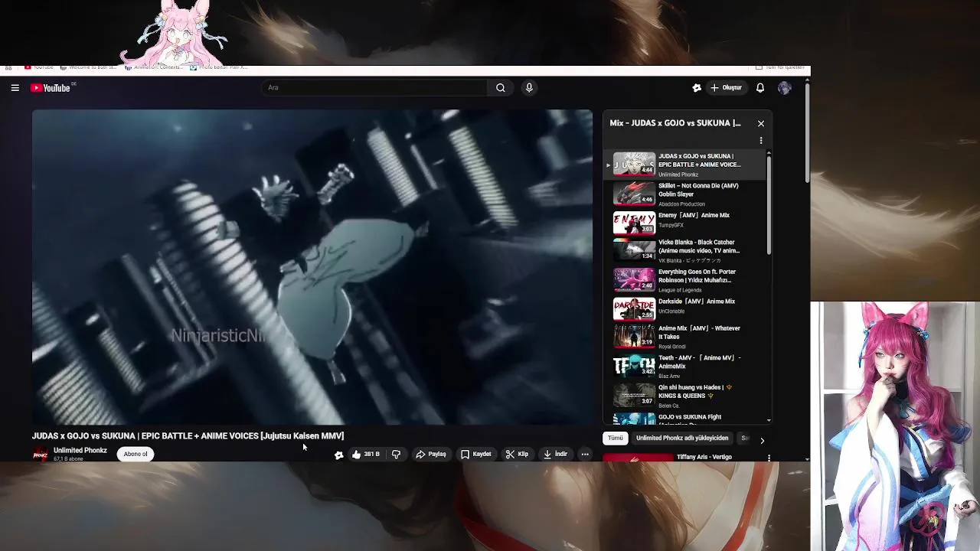Open the Photo Editor bookmark in bookmarks bar
This screenshot has width=980, height=551.
[219, 67]
